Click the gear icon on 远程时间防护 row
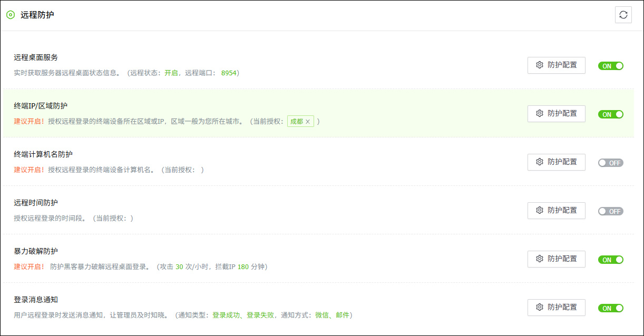Screen dimensions: 644x336 tap(539, 210)
